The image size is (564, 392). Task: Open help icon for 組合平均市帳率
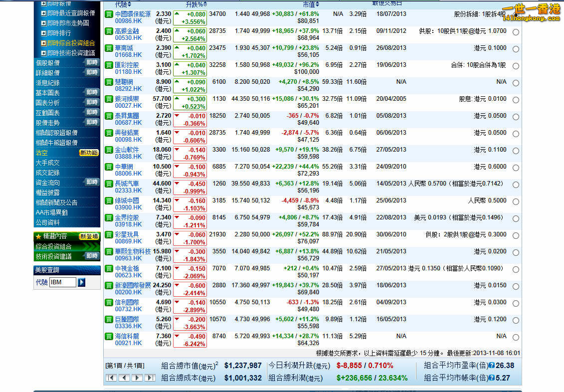pyautogui.click(x=492, y=378)
